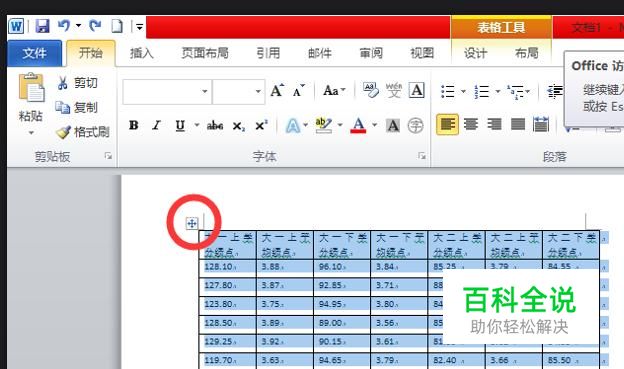Open Customize Quick Access Toolbar dropdown

[140, 27]
